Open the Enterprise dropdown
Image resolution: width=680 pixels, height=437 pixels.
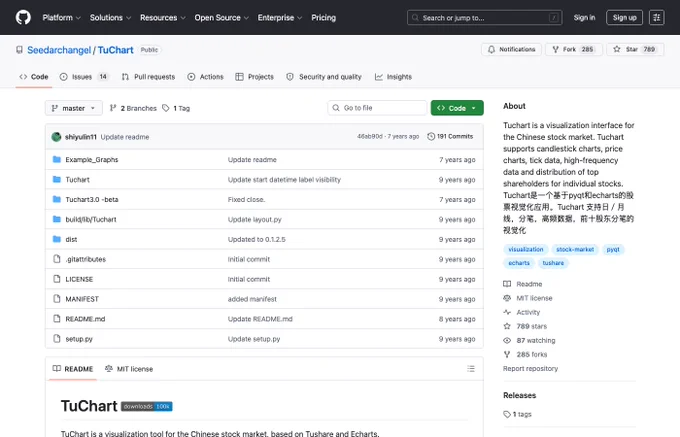280,18
